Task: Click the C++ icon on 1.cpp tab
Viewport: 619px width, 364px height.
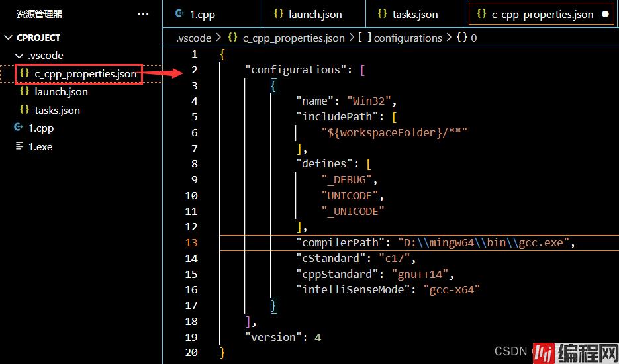Action: point(179,14)
